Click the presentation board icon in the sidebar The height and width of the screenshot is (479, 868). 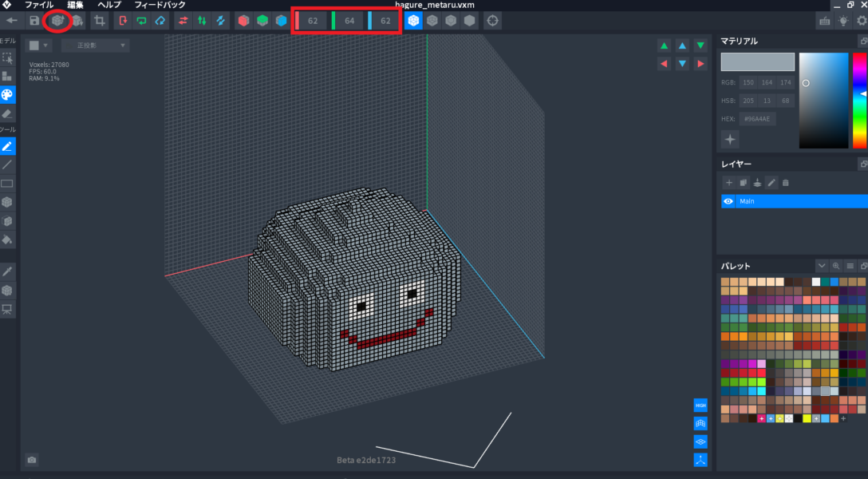click(x=7, y=309)
